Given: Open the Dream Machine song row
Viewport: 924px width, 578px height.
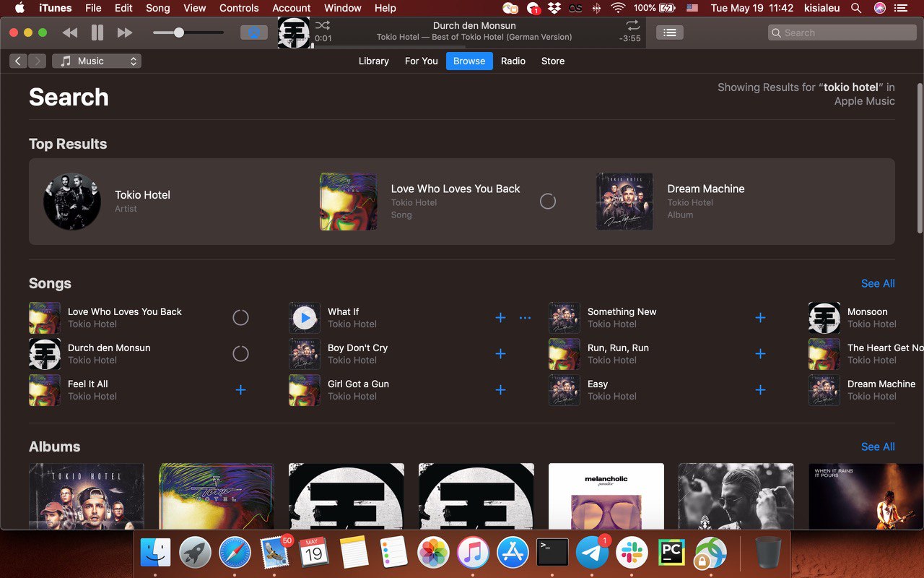Looking at the screenshot, I should click(866, 390).
